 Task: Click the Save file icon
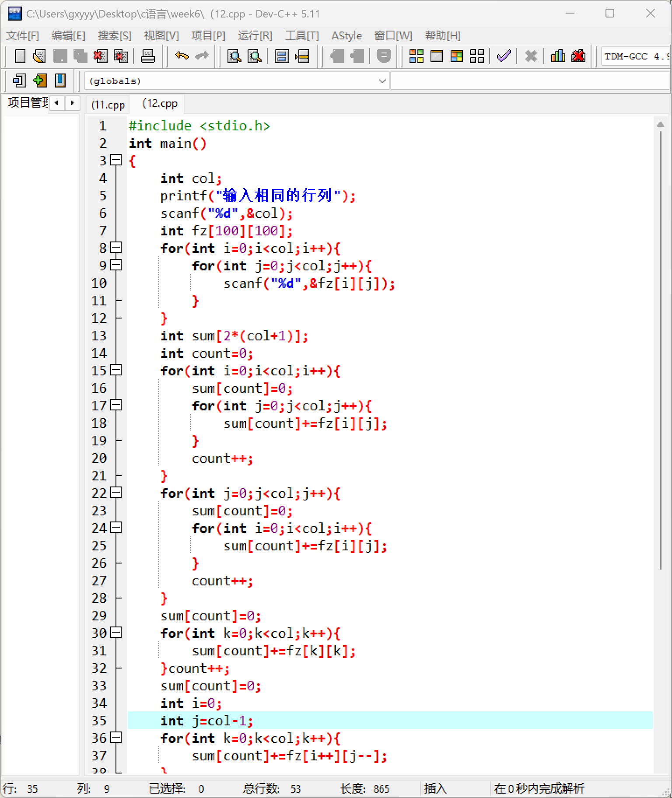coord(60,56)
